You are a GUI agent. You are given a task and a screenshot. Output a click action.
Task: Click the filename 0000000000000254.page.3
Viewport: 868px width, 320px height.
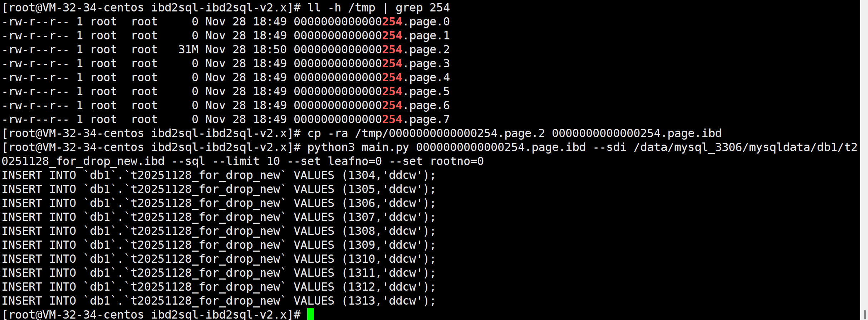coord(372,64)
